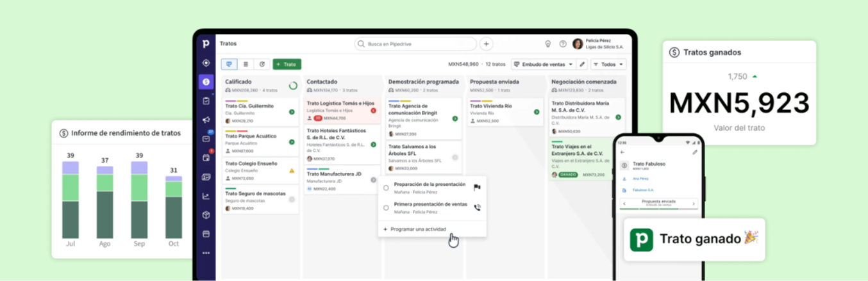Viewport: 868px width, 281px height.
Task: Go to next stage chevron on phone
Action: 694,204
